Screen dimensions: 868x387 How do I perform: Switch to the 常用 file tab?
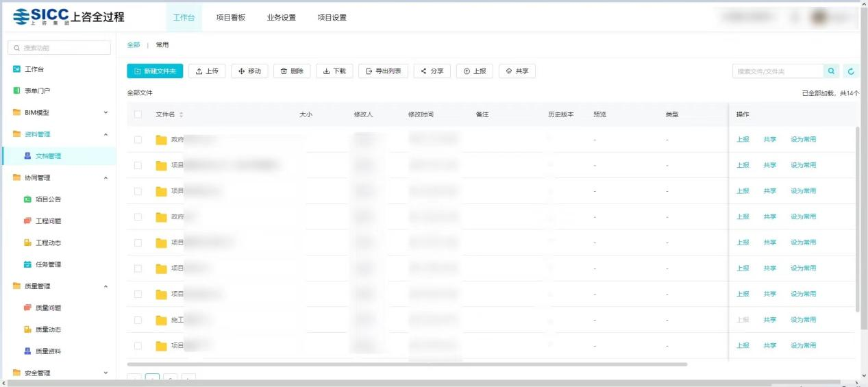point(162,45)
